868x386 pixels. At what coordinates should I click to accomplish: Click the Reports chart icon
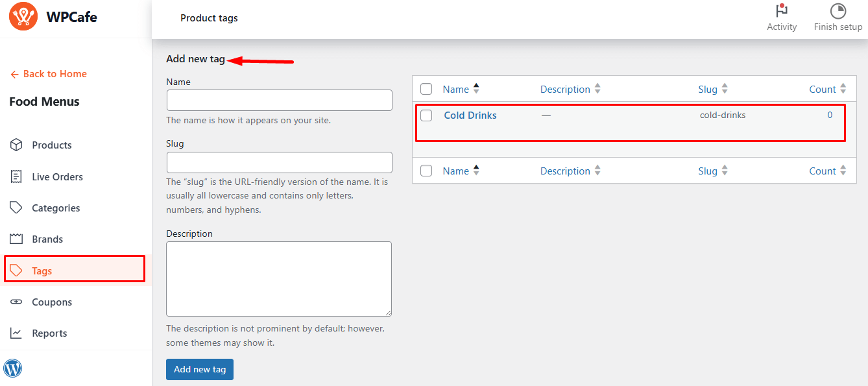(16, 333)
